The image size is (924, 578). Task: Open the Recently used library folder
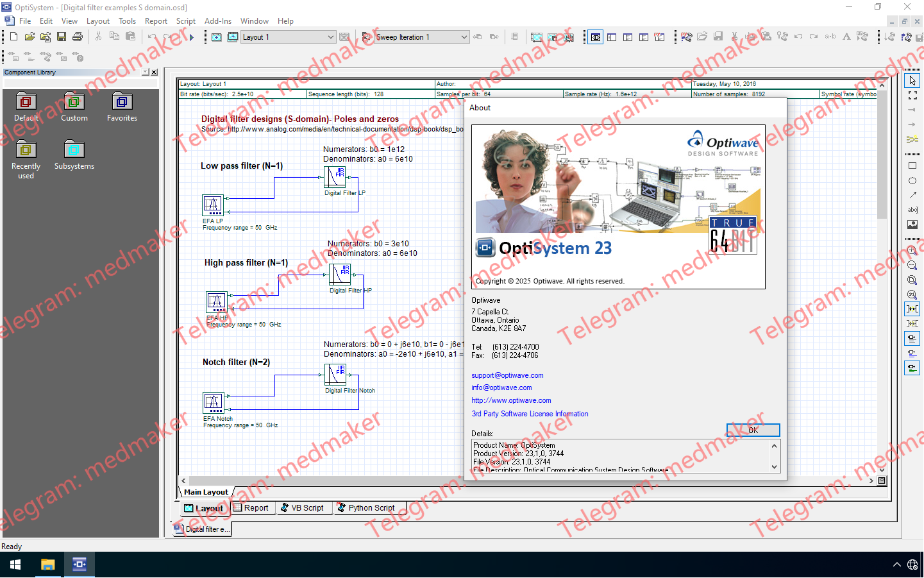(x=26, y=160)
